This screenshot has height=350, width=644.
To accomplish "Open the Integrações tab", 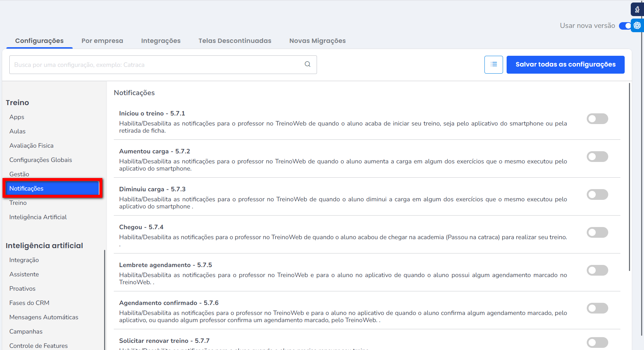I will (x=161, y=41).
